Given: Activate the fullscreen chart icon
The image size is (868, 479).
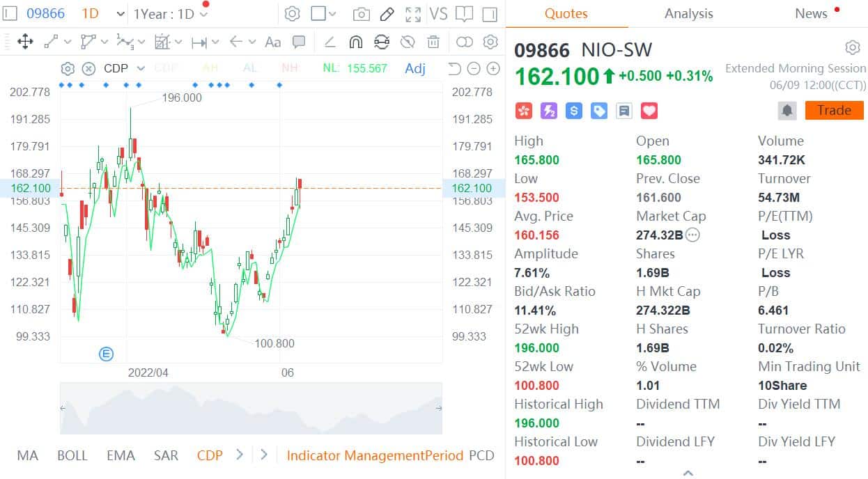Looking at the screenshot, I should 413,13.
